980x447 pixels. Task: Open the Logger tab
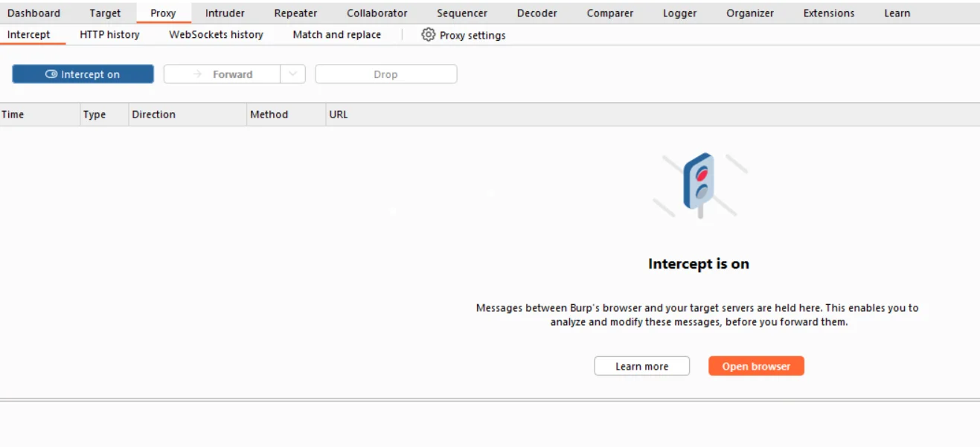[680, 13]
